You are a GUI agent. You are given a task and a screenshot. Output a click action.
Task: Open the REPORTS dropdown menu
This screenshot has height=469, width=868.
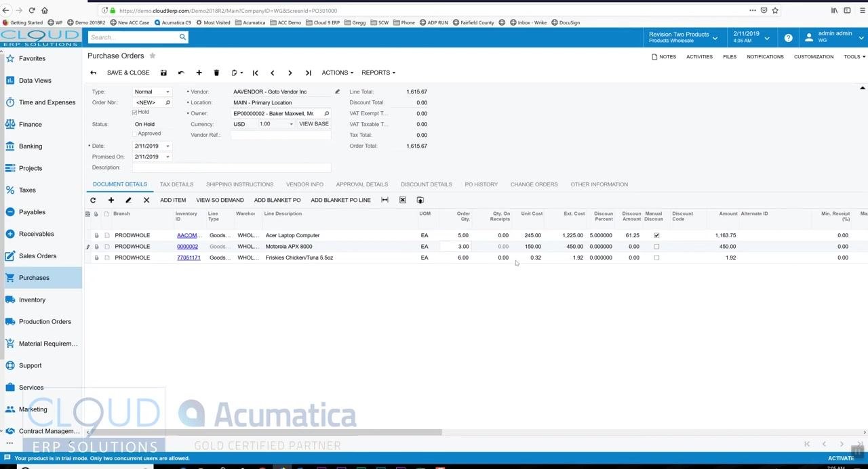point(378,73)
